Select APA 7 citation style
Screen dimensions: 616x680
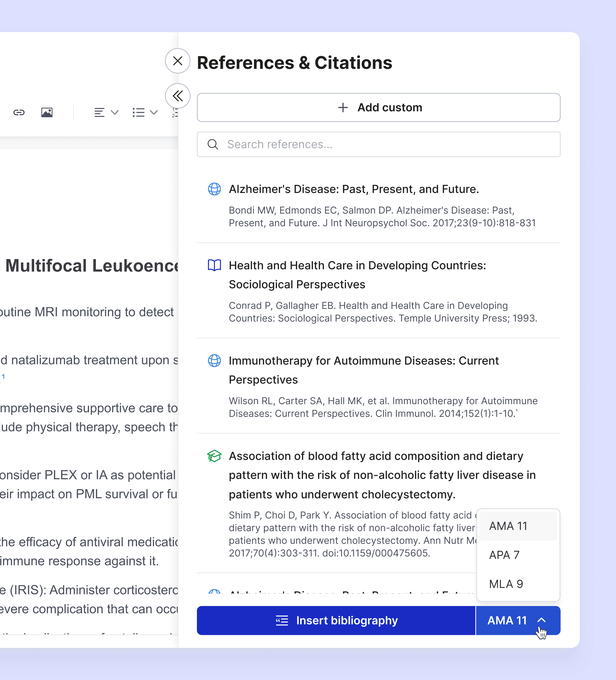tap(518, 555)
